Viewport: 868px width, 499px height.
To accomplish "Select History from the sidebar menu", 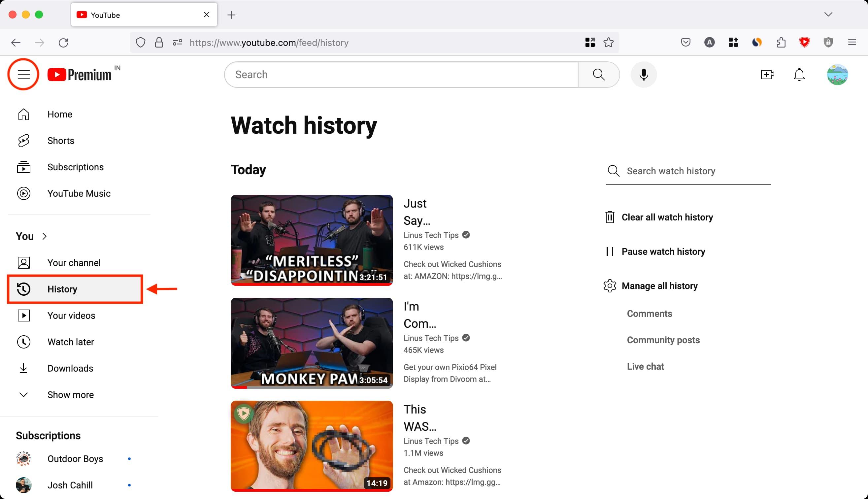I will [x=62, y=288].
